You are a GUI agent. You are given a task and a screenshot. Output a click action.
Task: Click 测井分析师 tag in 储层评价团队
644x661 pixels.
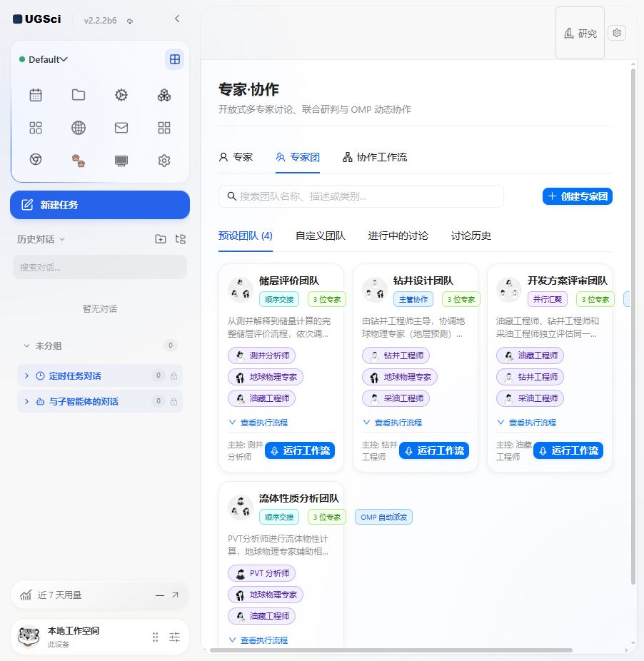click(261, 355)
